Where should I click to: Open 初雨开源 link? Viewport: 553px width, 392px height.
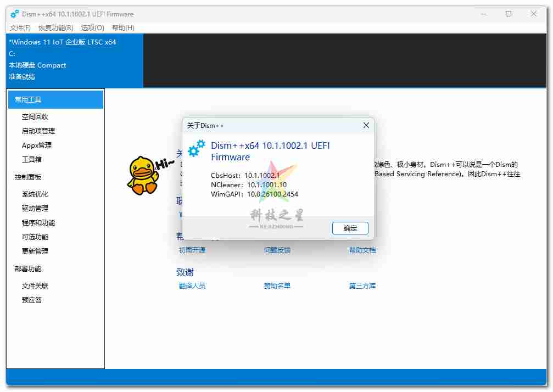click(x=192, y=249)
